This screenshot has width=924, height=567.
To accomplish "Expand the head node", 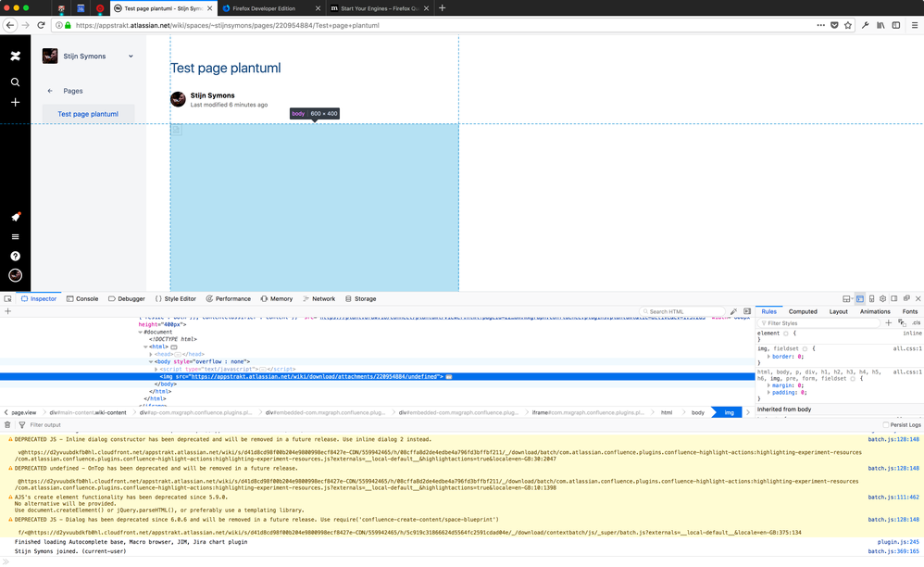I will [x=151, y=354].
